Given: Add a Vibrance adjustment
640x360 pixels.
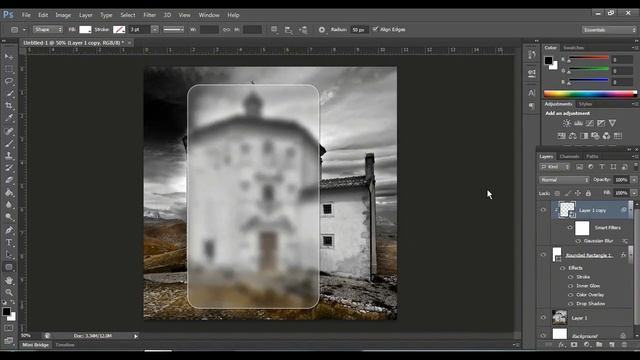Looking at the screenshot, I should tap(612, 123).
